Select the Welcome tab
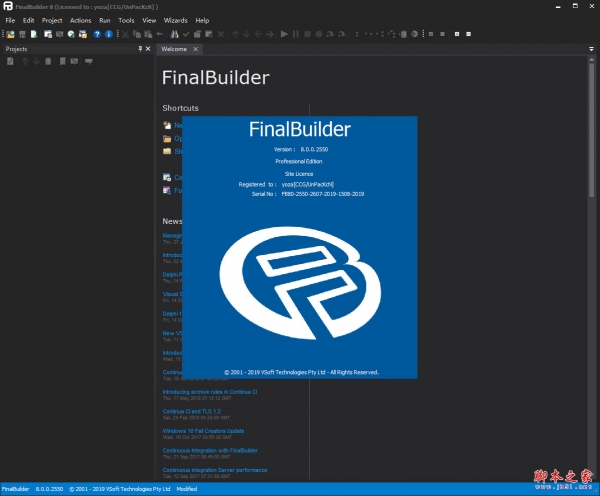Image resolution: width=600 pixels, height=496 pixels. click(x=174, y=49)
